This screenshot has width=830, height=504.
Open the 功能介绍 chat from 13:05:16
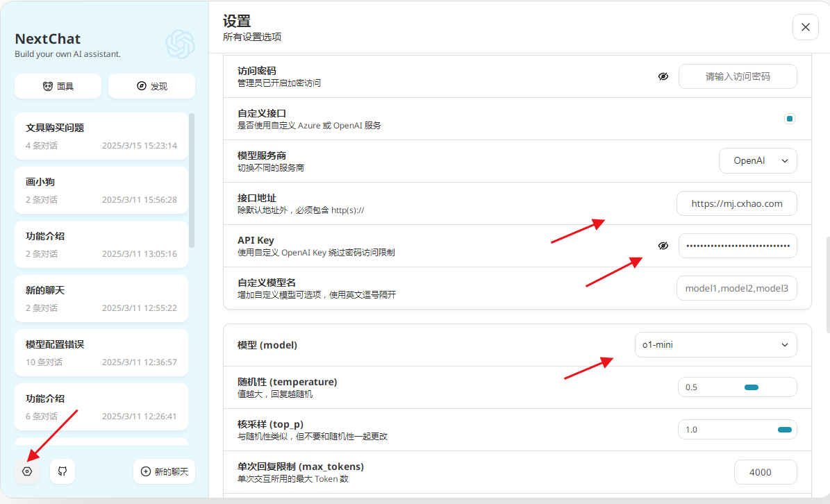point(101,244)
